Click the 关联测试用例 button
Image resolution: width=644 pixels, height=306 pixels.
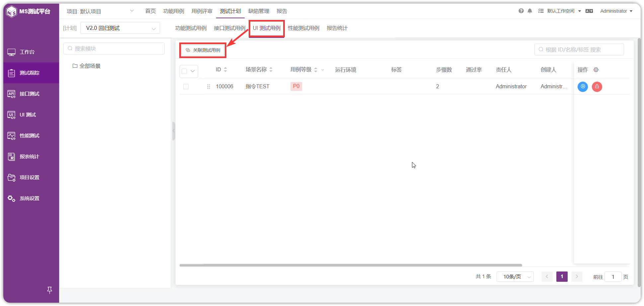[x=203, y=50]
